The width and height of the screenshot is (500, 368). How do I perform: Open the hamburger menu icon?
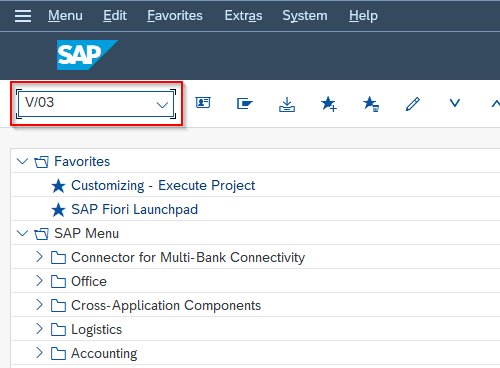(23, 16)
